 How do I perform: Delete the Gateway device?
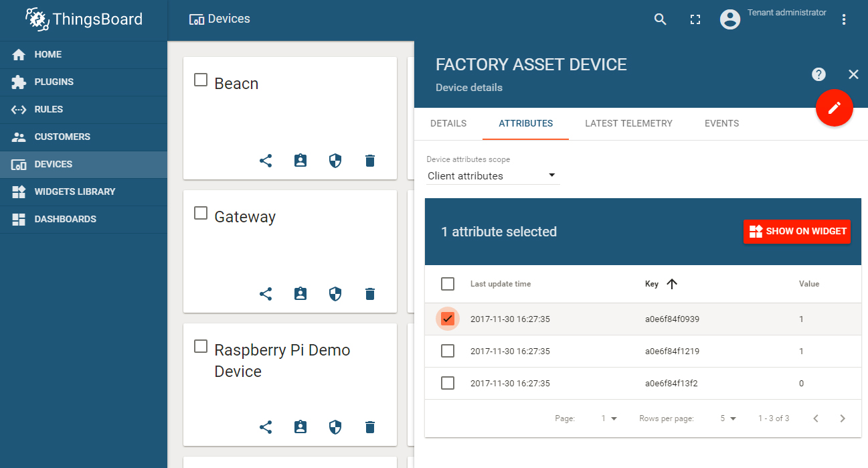370,294
